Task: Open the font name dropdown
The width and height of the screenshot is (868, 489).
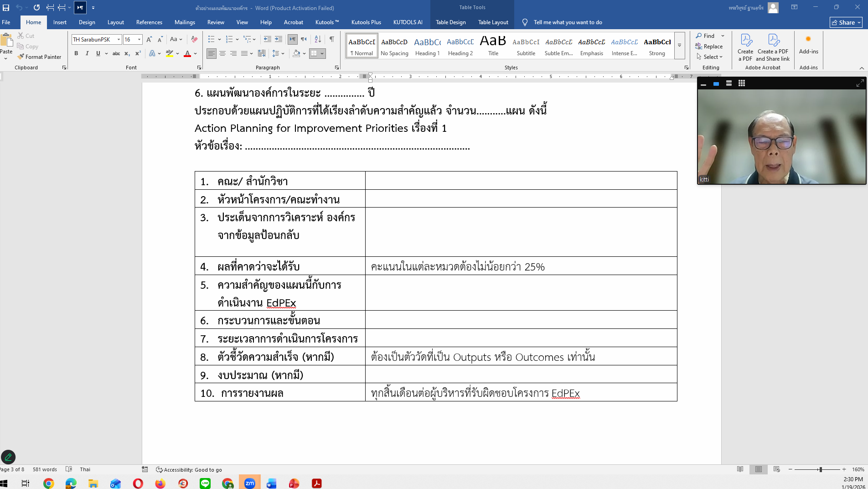Action: coord(119,40)
